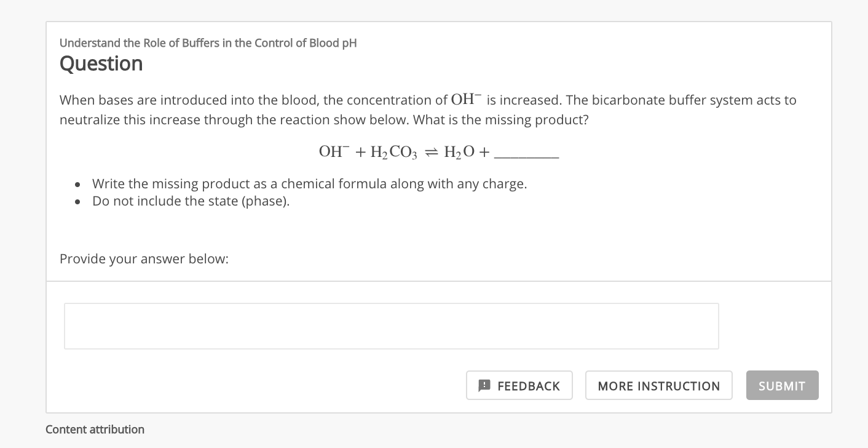Select the lesson title about blood pH buffers

point(208,43)
